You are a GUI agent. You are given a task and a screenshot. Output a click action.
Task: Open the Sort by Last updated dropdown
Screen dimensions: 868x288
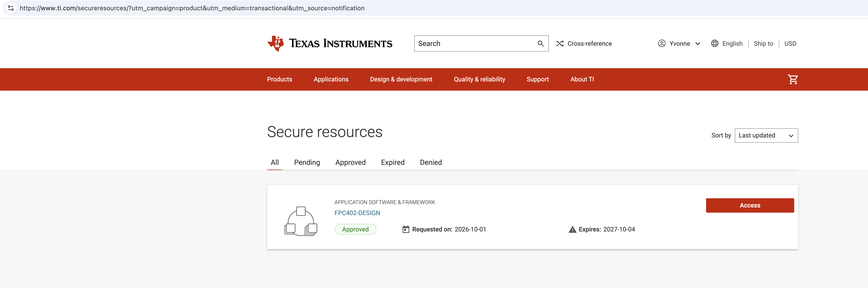click(766, 135)
